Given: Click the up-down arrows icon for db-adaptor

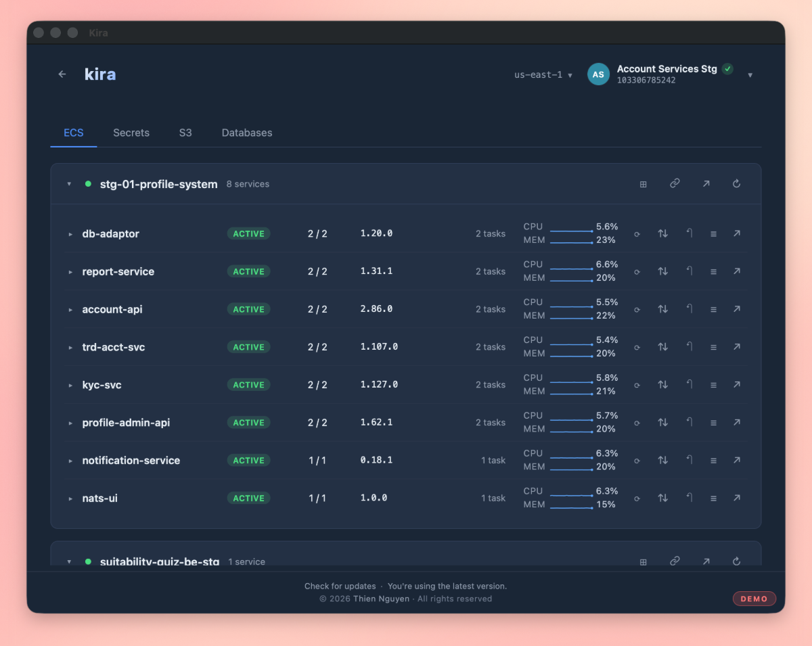Looking at the screenshot, I should click(x=663, y=233).
